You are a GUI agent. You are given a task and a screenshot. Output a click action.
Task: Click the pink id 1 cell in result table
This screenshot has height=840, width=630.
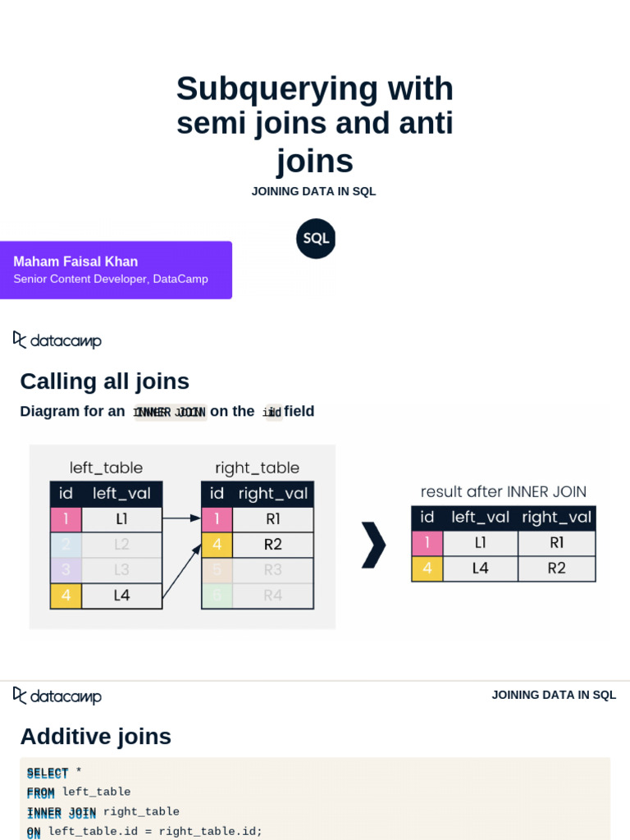click(x=427, y=543)
